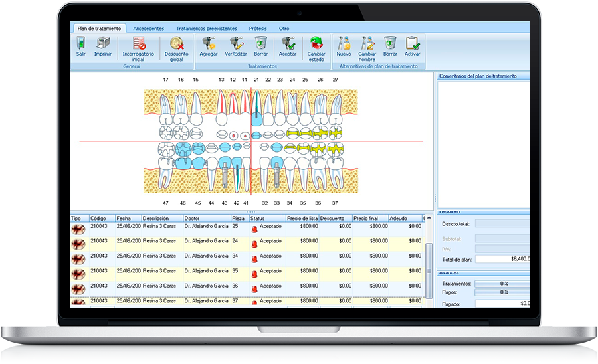The width and height of the screenshot is (598, 364).
Task: Print the plan with Imprimir
Action: coord(102,46)
